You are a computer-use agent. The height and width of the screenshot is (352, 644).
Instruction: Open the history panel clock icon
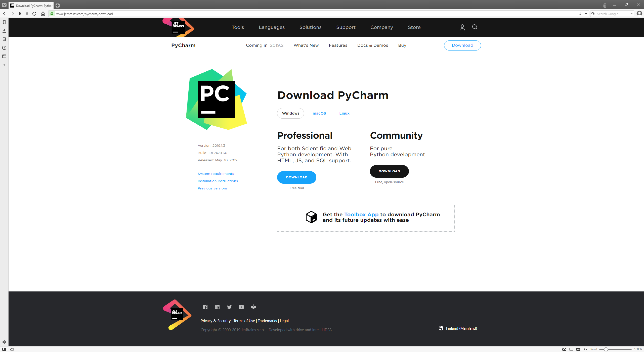[x=4, y=48]
